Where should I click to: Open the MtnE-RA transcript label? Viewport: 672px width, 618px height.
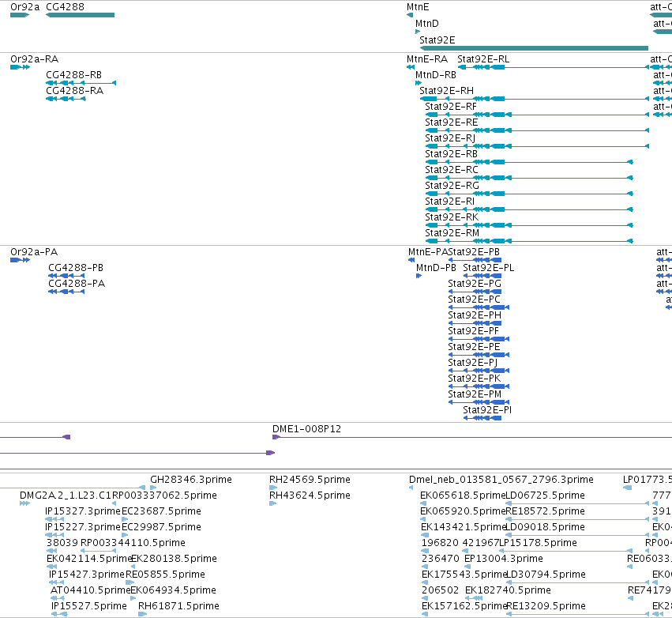(427, 59)
